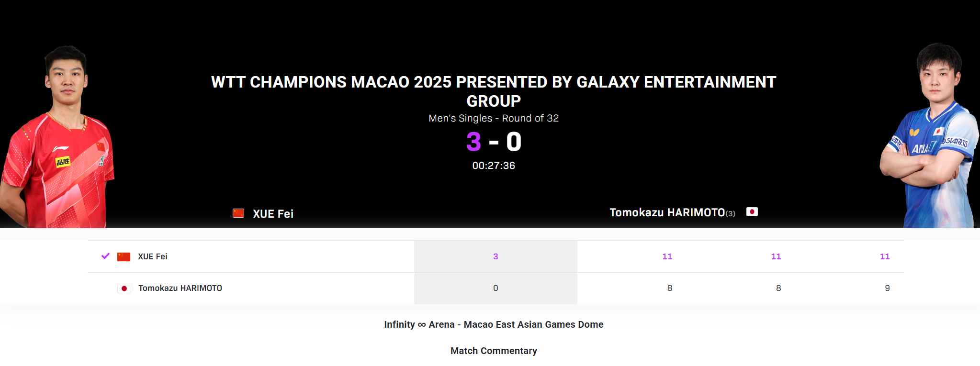Click Harimoto's third game score of 9
The height and width of the screenshot is (366, 980).
(887, 288)
